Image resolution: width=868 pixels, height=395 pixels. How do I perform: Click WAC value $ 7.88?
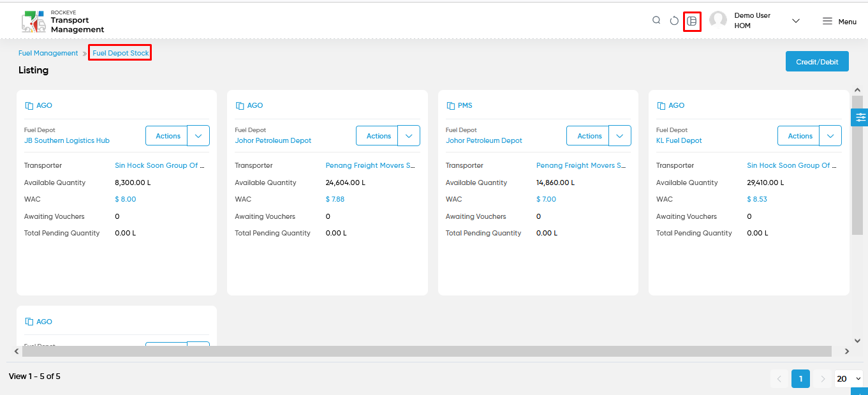pyautogui.click(x=335, y=199)
